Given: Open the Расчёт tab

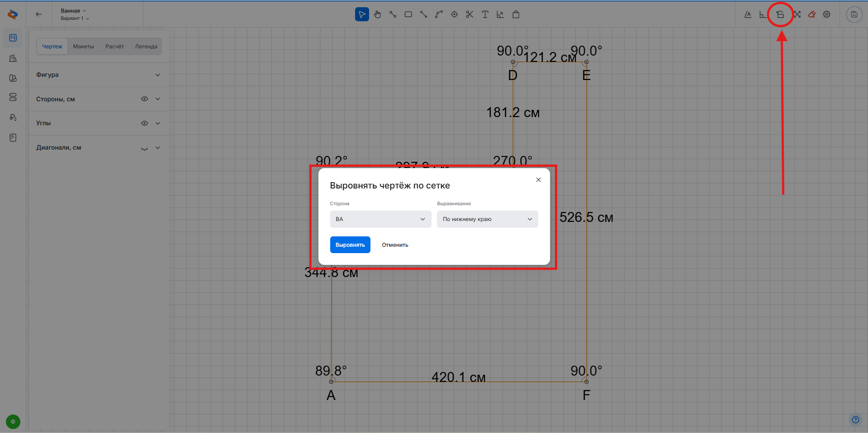Looking at the screenshot, I should [x=114, y=47].
